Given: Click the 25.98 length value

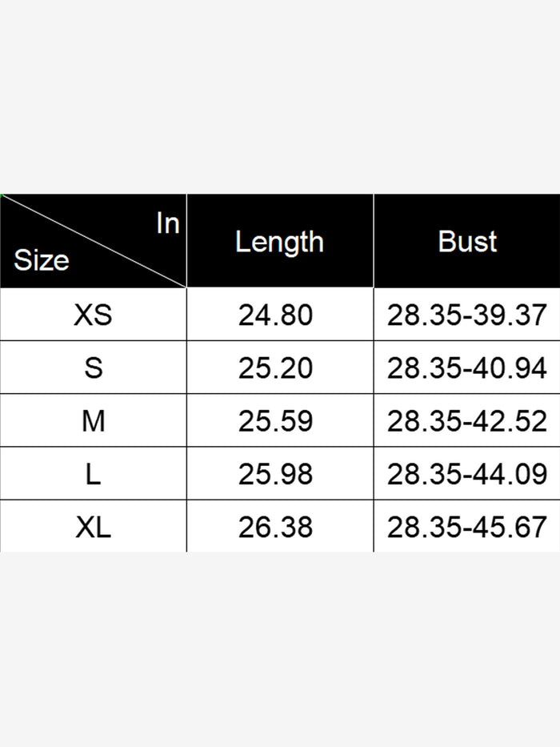Looking at the screenshot, I should tap(275, 474).
